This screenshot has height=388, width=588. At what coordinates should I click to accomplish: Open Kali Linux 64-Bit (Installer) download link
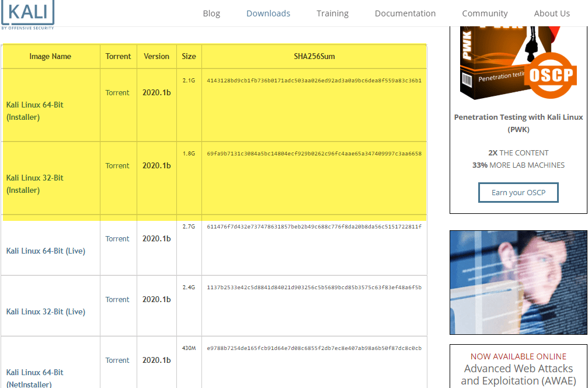click(x=35, y=110)
